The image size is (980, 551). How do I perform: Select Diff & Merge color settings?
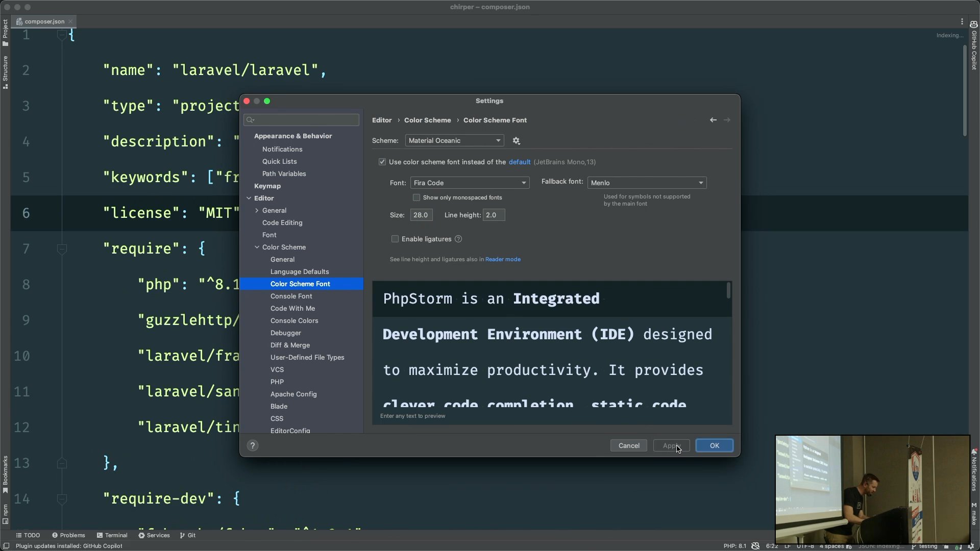290,345
